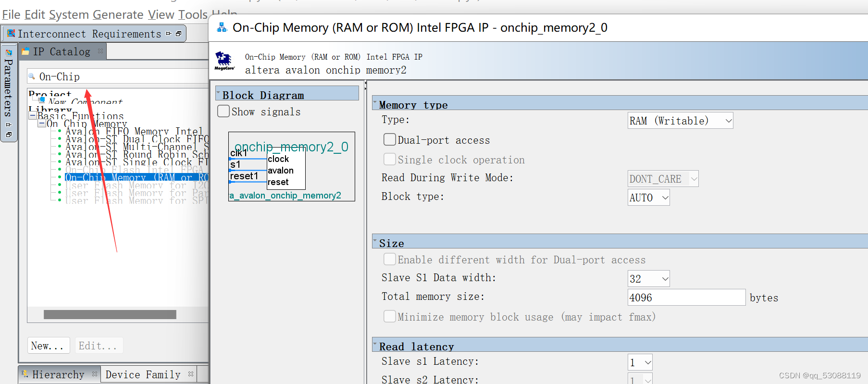Screen dimensions: 868x384
Task: Collapse the On Chip Memory tree node
Action: (x=42, y=124)
